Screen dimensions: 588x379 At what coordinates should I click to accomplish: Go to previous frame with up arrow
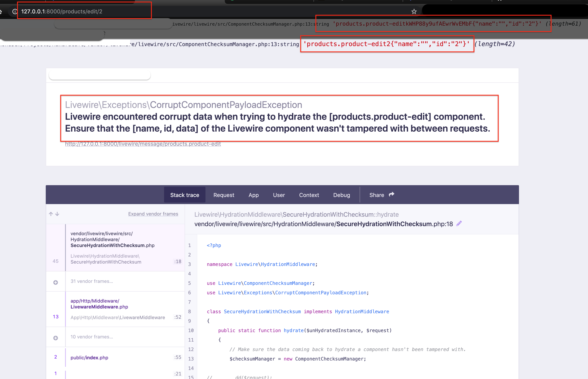(x=51, y=214)
